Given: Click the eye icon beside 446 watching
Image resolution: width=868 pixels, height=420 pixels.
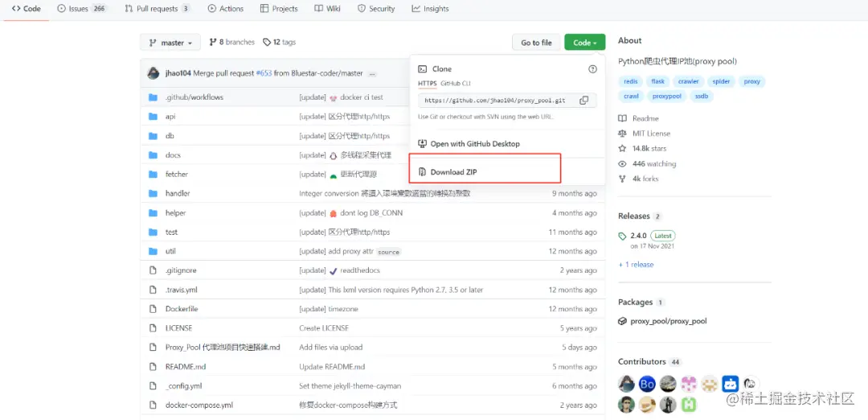Looking at the screenshot, I should click(x=623, y=164).
